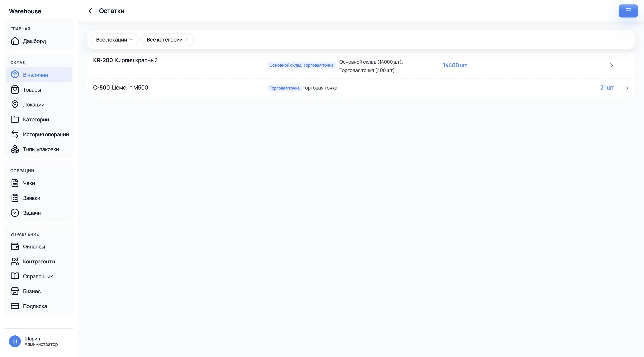Click the check circle icon for Задачи

15,213
